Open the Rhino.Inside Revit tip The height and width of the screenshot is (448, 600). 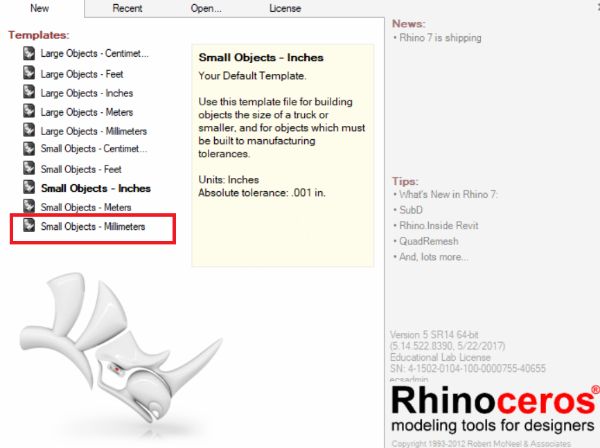click(439, 226)
